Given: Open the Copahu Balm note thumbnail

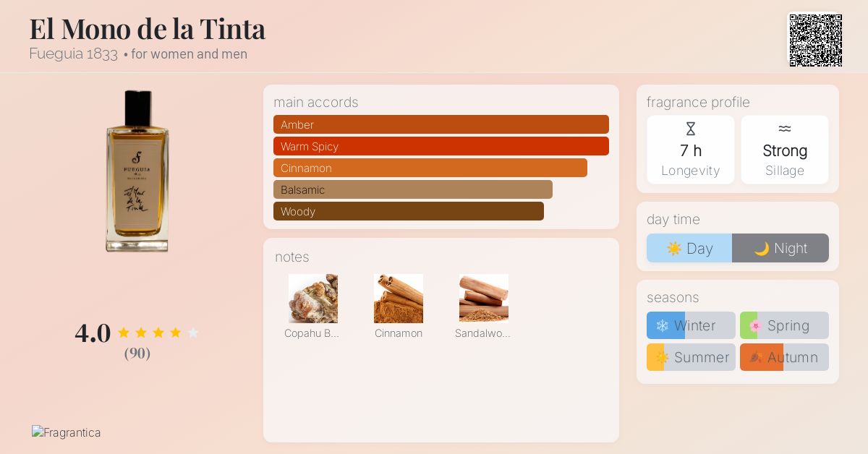Looking at the screenshot, I should (313, 298).
